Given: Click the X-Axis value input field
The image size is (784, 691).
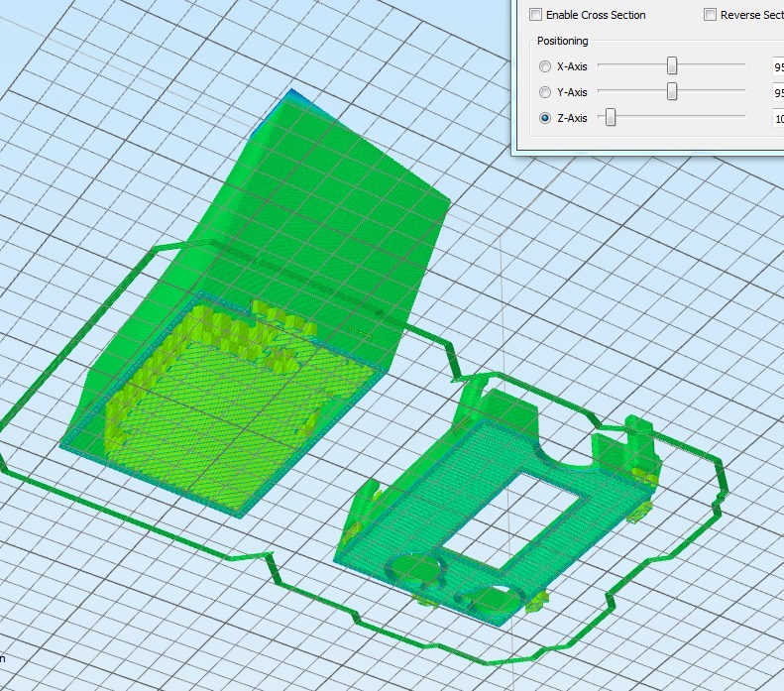Looking at the screenshot, I should point(778,67).
